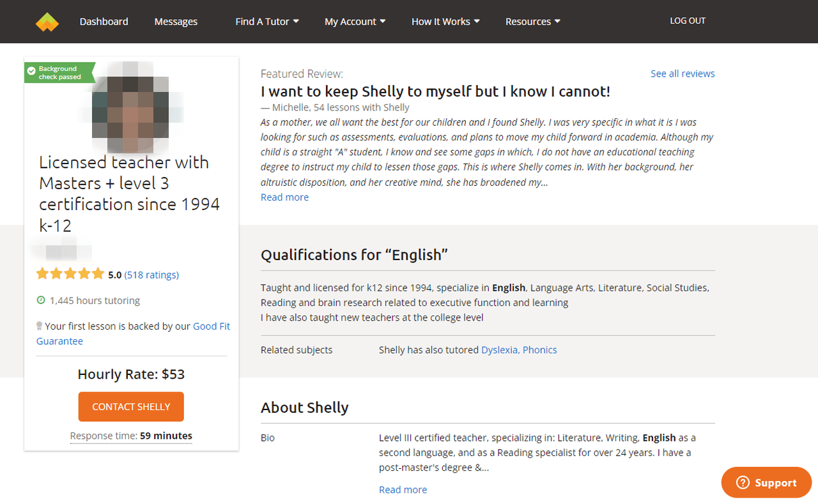Click the five-star rating icons
The image size is (818, 504).
70,275
